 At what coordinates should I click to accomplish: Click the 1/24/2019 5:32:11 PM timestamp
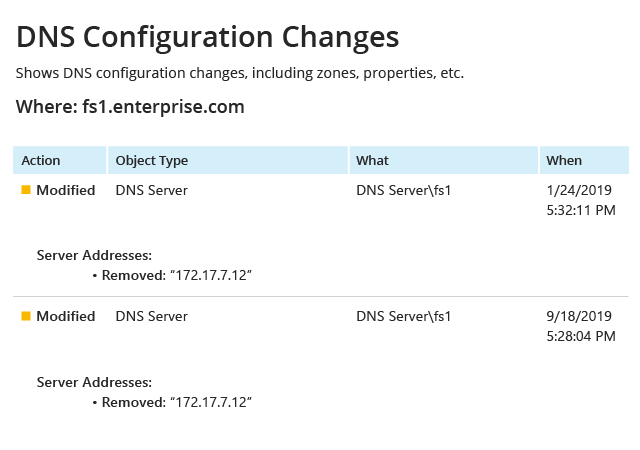[x=581, y=200]
